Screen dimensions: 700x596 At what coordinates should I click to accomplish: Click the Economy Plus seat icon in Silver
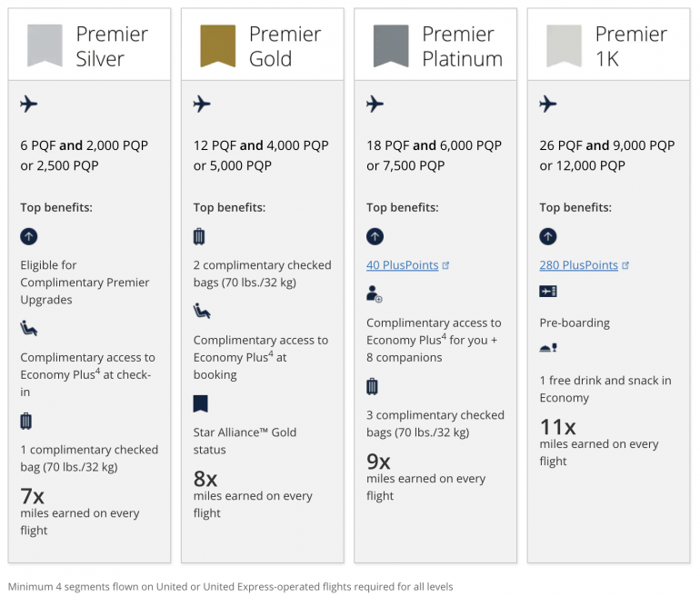point(29,328)
